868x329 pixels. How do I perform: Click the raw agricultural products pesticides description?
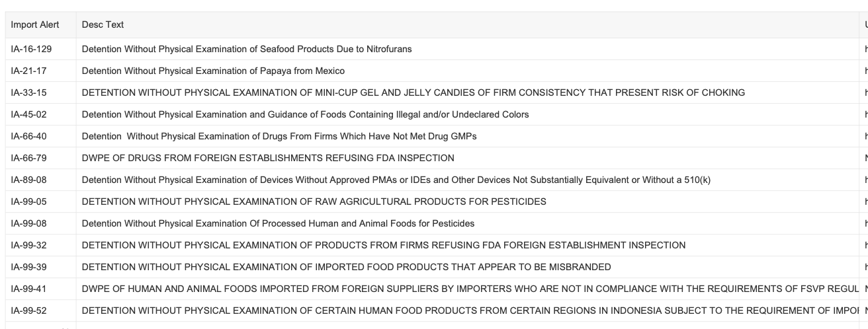pyautogui.click(x=314, y=201)
